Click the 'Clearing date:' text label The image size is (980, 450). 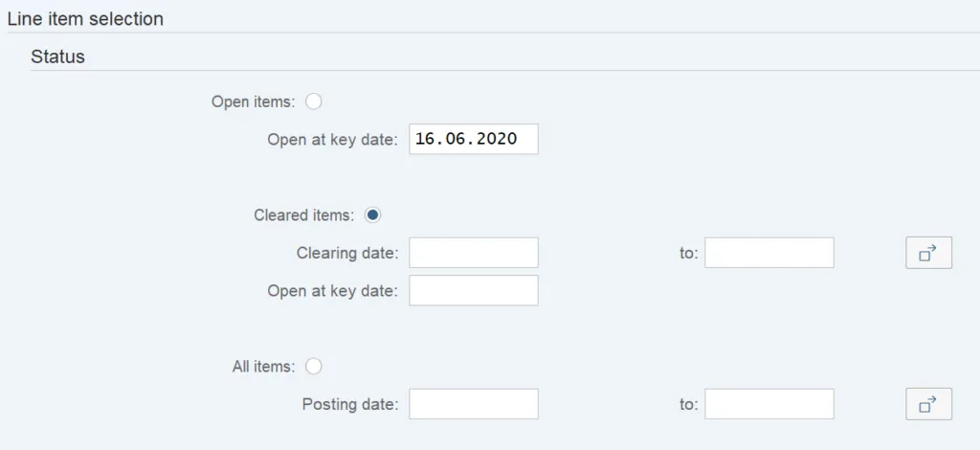346,254
